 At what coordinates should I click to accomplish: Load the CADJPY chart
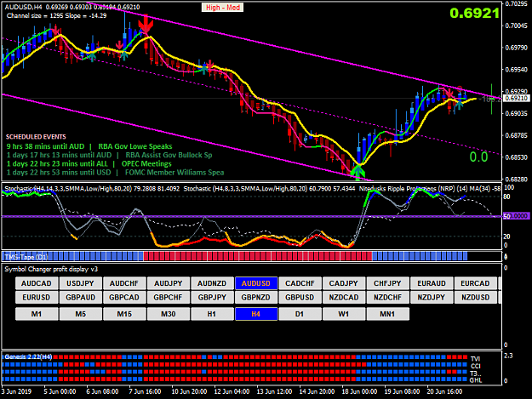coord(344,283)
